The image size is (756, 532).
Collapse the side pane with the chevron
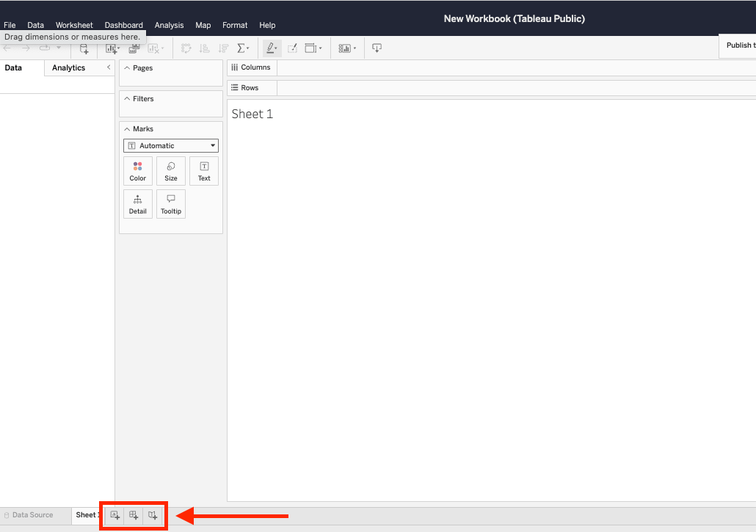click(109, 68)
